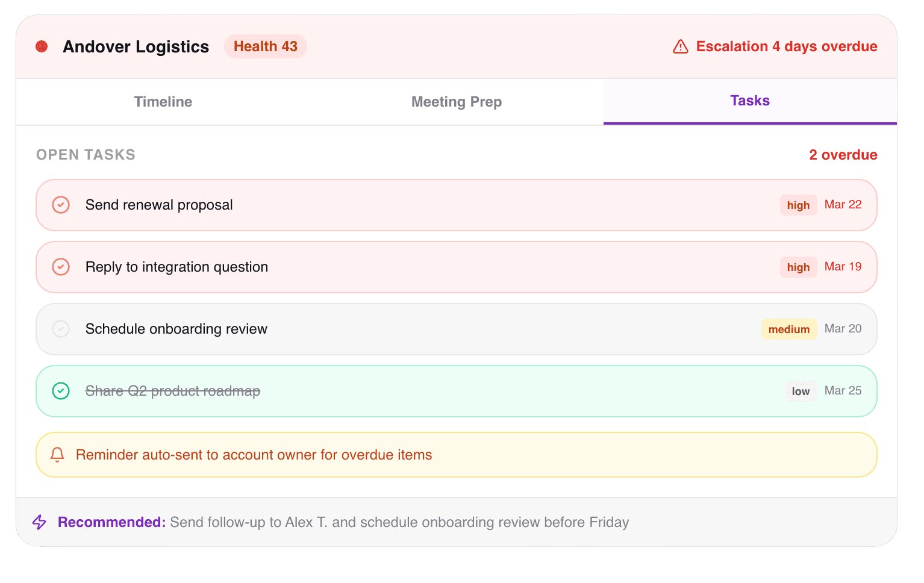Select the Tasks tab
The width and height of the screenshot is (924, 583).
click(x=750, y=101)
